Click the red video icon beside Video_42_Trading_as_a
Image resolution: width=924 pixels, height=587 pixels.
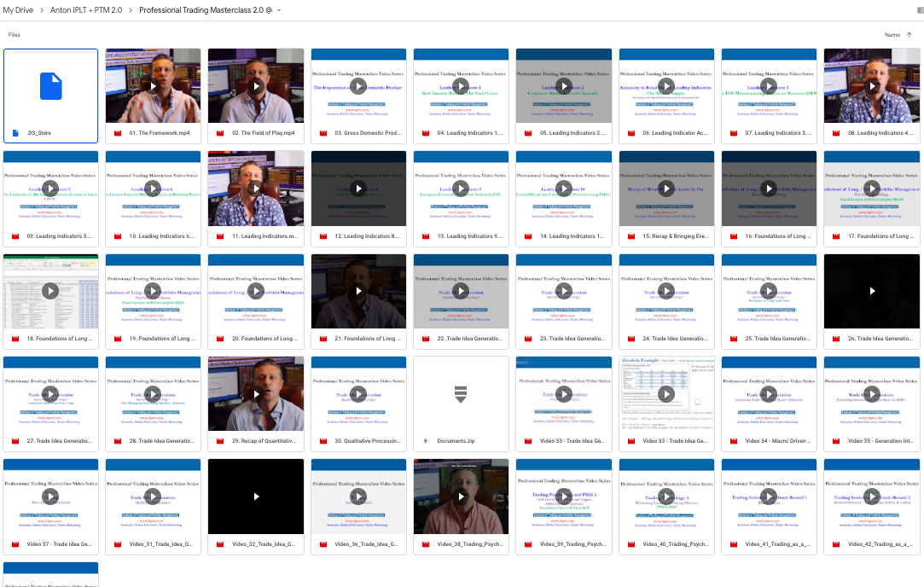coord(834,543)
